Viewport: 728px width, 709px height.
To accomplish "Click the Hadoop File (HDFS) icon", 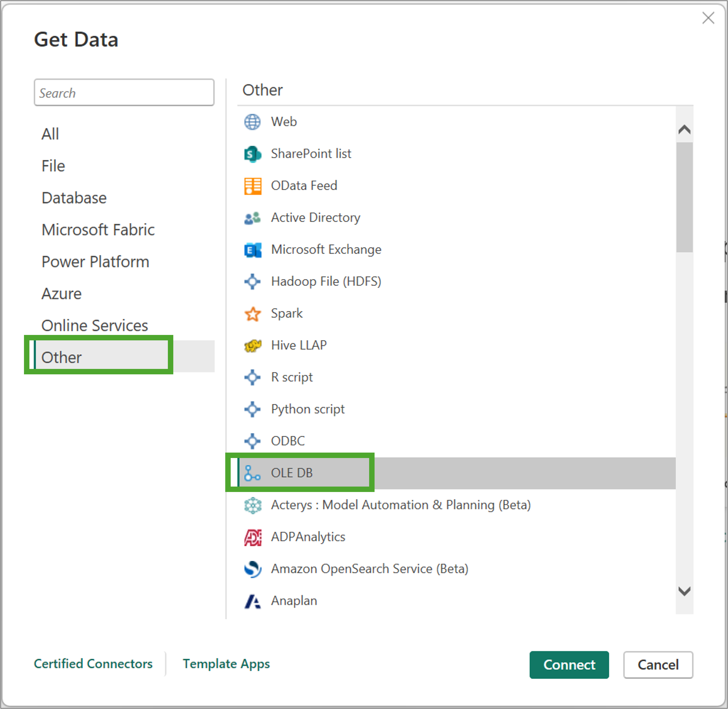I will (x=252, y=282).
